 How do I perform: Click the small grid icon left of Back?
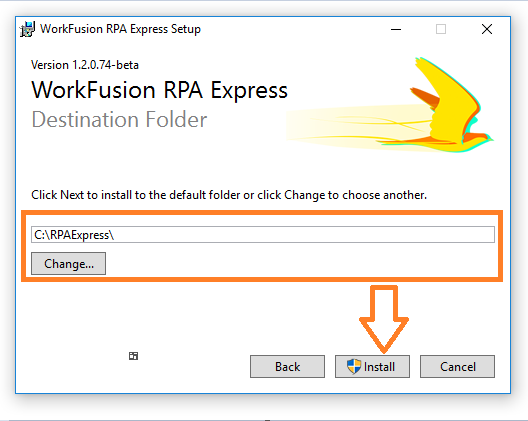133,356
